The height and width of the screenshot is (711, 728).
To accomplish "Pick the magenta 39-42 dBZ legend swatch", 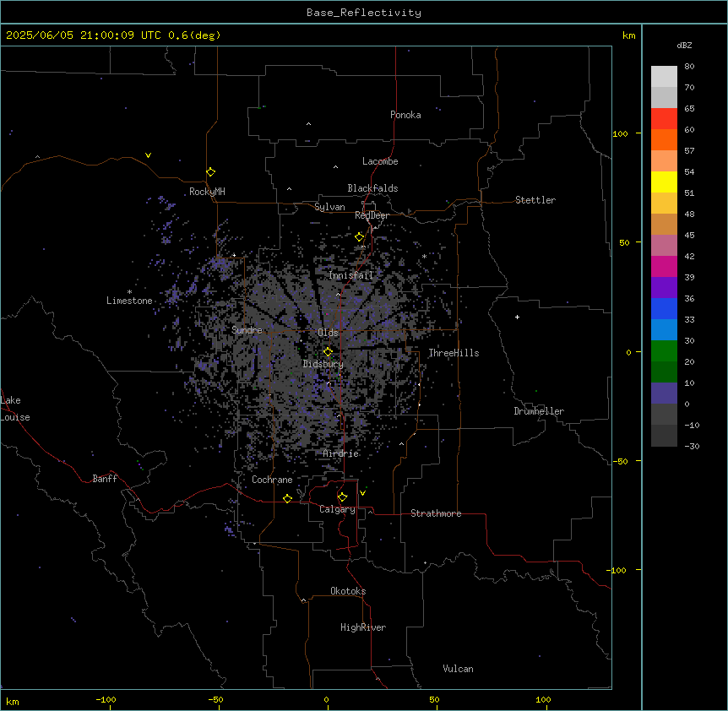I will click(x=664, y=266).
